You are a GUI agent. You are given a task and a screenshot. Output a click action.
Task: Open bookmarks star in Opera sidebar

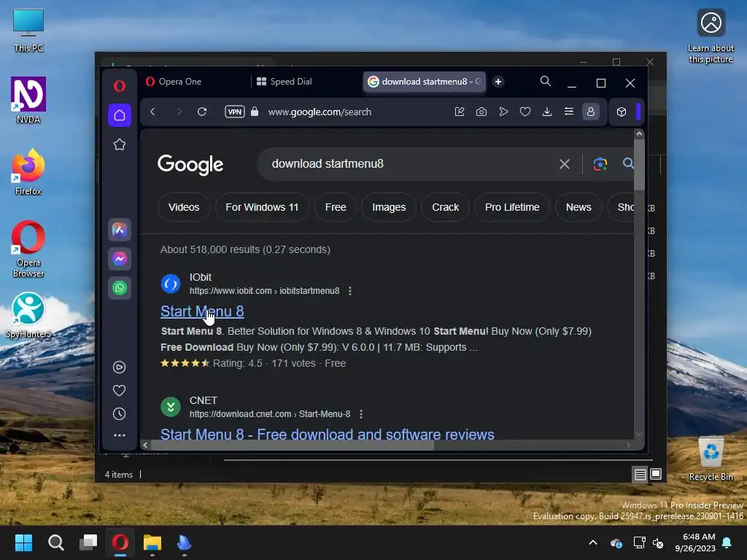[120, 144]
